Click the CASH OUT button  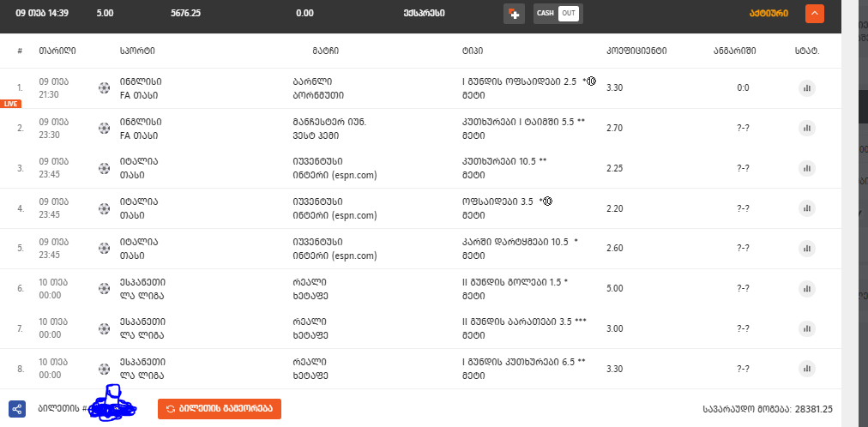[x=558, y=14]
